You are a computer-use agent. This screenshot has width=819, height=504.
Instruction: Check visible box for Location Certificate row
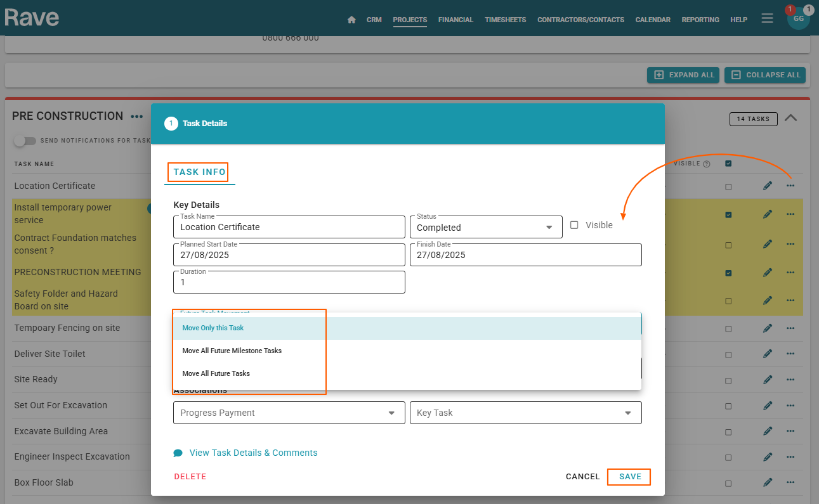(728, 187)
